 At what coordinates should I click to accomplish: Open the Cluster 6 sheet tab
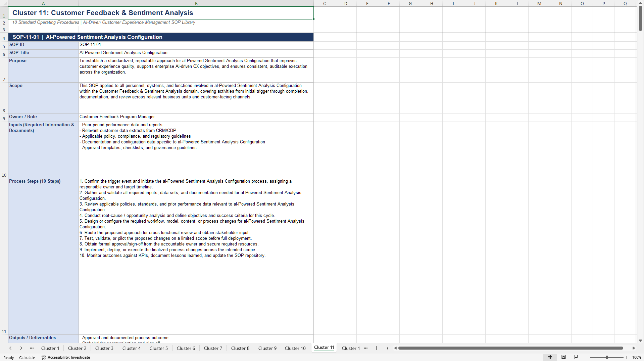(x=186, y=348)
